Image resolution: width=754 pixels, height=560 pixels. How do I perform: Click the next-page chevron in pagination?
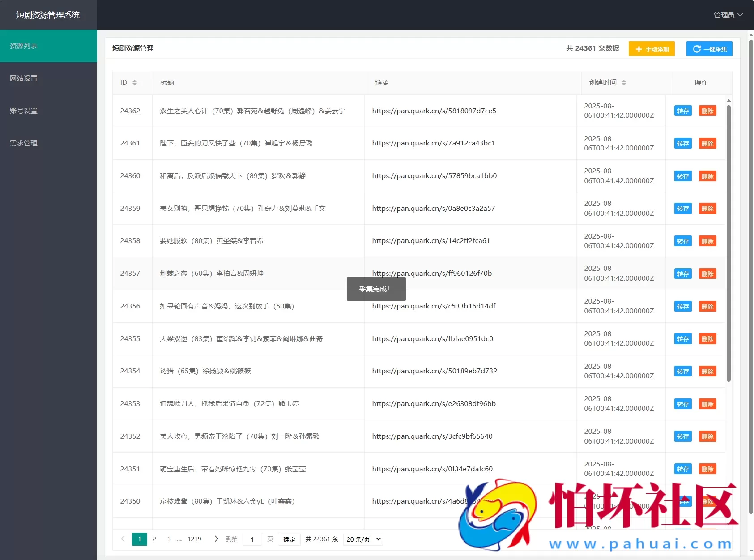tap(216, 539)
